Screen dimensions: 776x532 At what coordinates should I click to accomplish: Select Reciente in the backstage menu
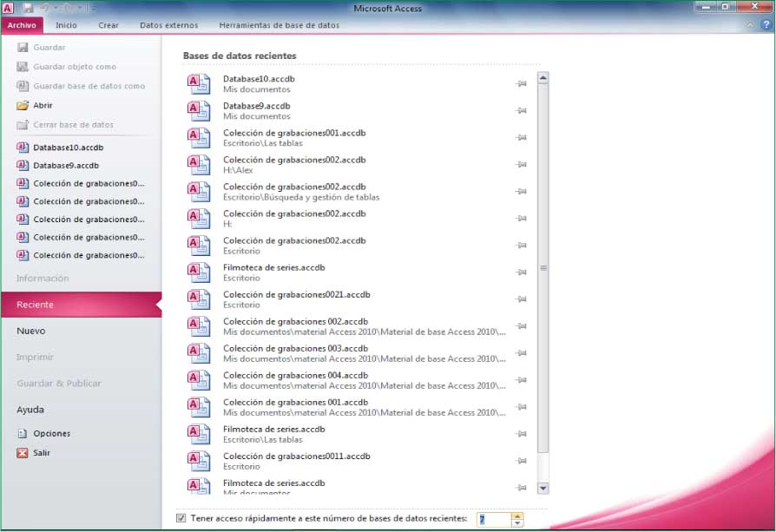(82, 305)
